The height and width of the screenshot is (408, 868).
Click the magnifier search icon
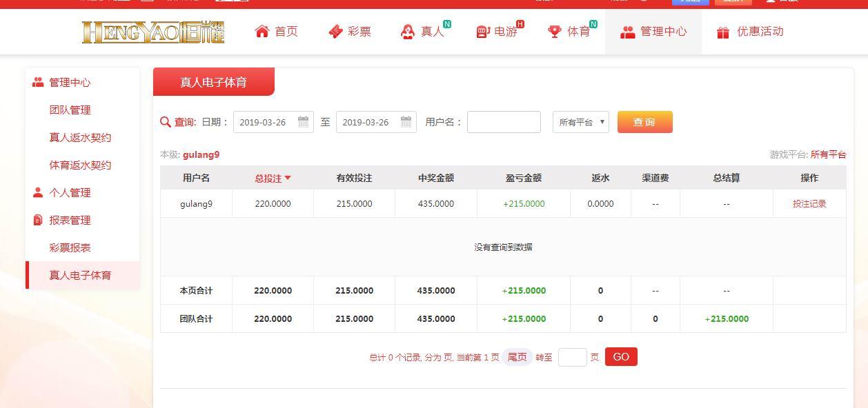click(x=165, y=122)
